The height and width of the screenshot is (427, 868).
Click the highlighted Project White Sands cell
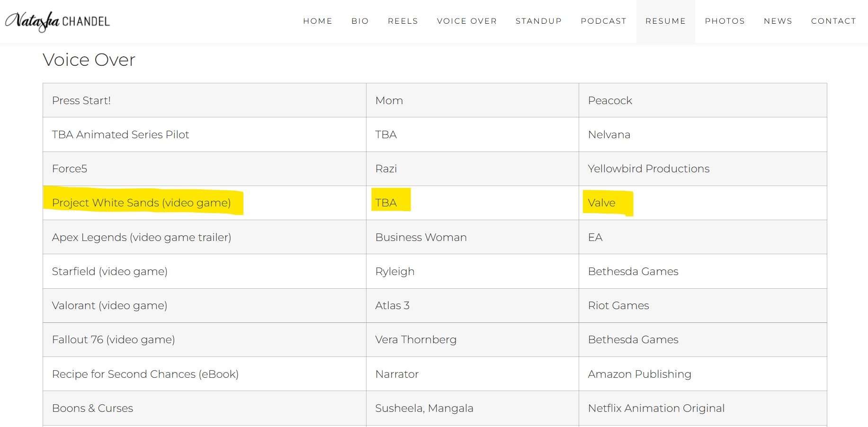(141, 203)
